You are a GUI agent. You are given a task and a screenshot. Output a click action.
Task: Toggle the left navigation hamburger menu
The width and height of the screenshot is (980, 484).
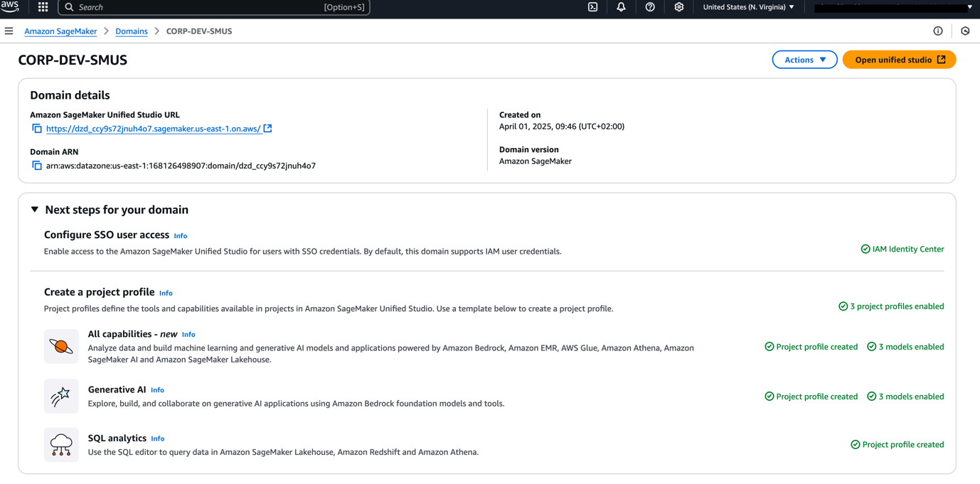(9, 31)
